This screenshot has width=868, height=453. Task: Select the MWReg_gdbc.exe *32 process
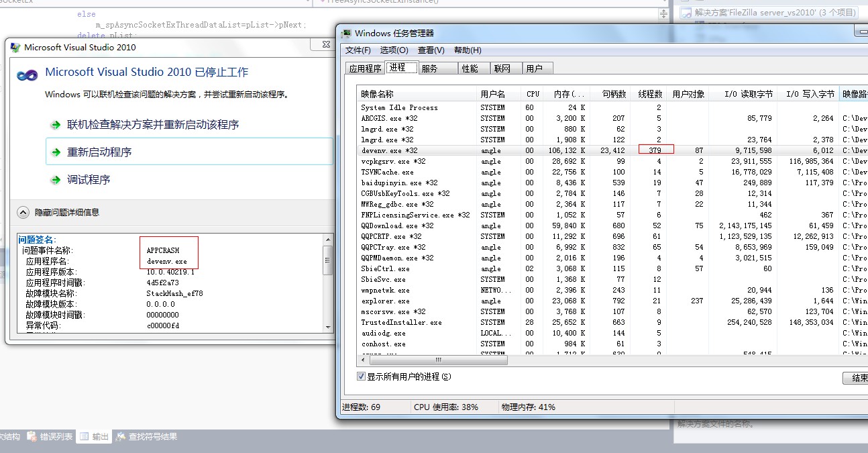tap(612, 204)
